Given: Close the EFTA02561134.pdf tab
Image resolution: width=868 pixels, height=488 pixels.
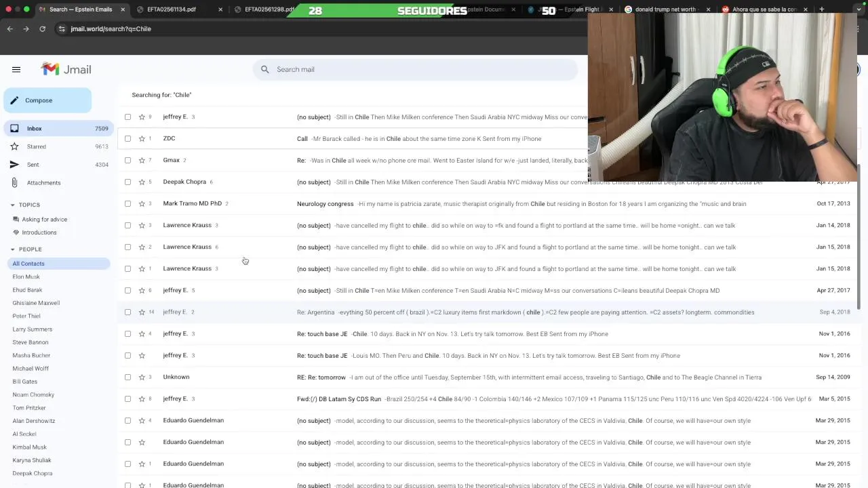Looking at the screenshot, I should (221, 9).
